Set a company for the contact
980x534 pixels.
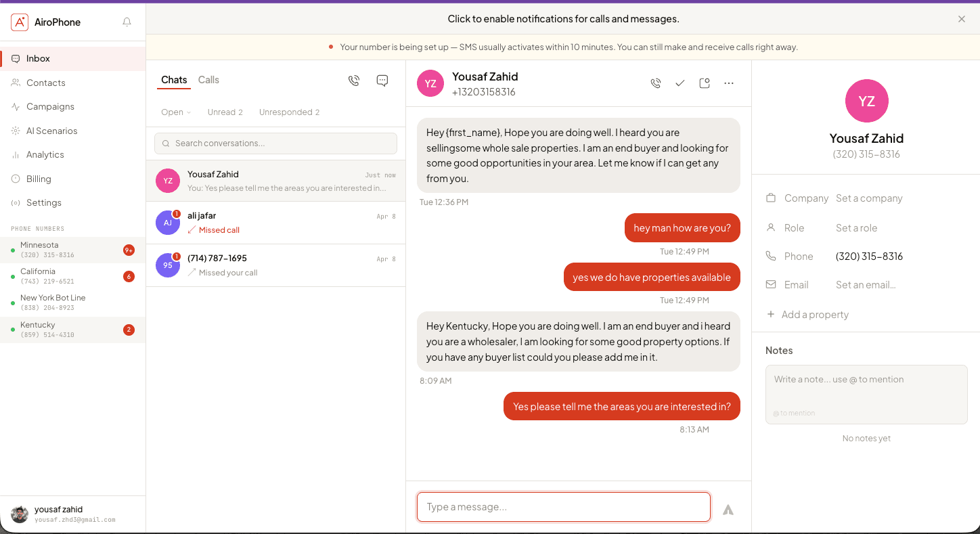pos(869,198)
